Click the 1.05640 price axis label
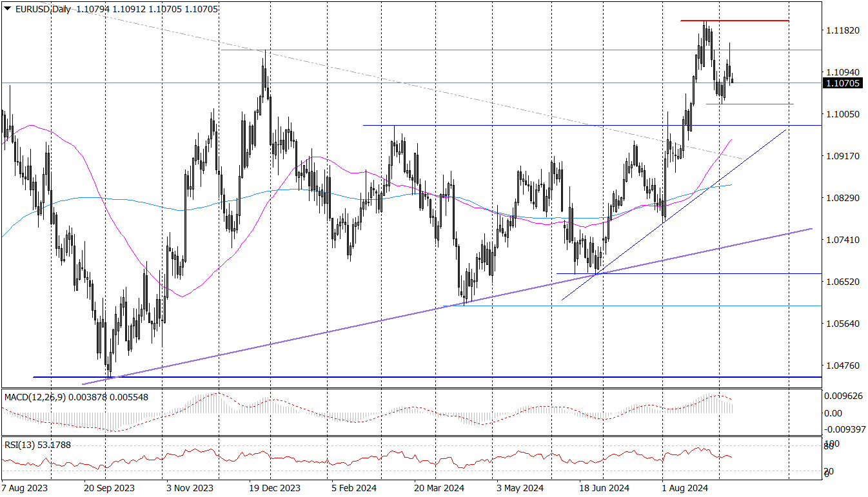This screenshot has width=868, height=497. coord(842,324)
